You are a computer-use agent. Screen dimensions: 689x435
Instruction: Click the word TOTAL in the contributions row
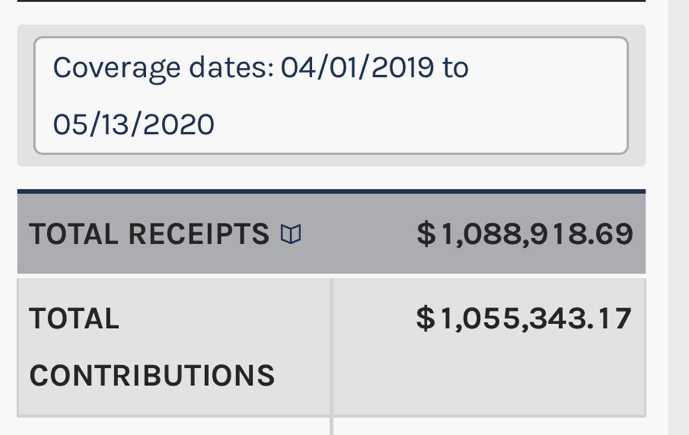[x=74, y=319]
